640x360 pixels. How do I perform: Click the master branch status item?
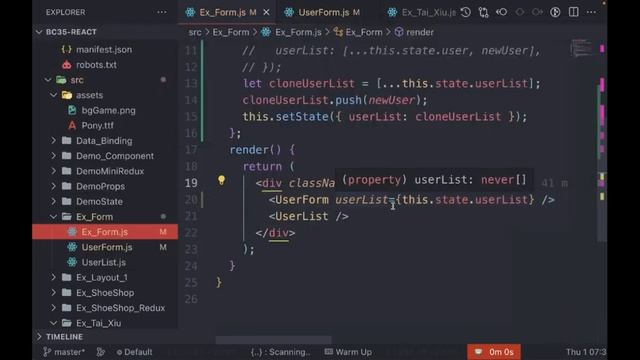(x=64, y=352)
